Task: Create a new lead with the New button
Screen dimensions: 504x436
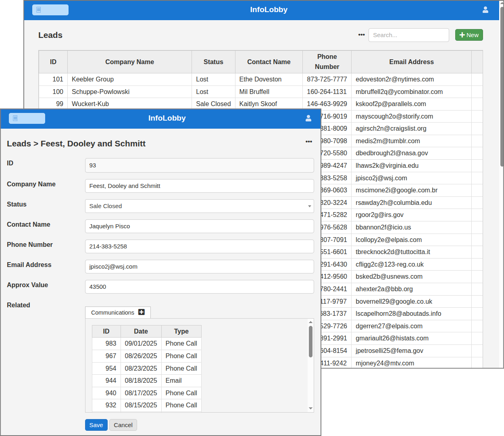Action: click(x=469, y=35)
